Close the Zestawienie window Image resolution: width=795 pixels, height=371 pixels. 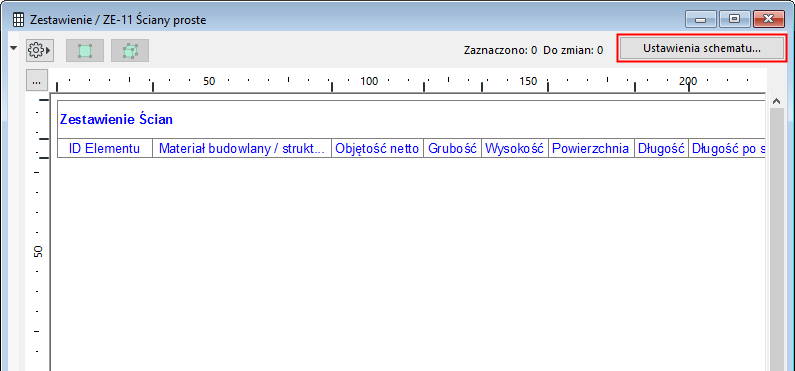click(x=768, y=20)
